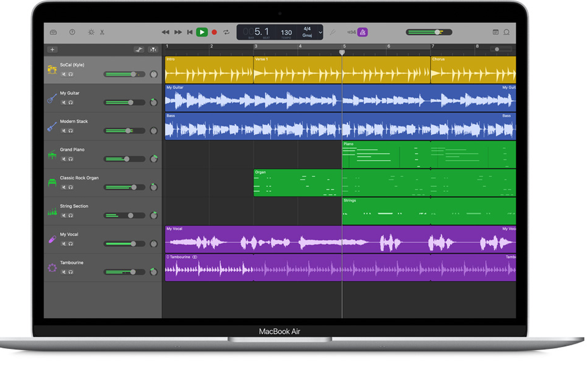Mute the My Guitar track
Image resolution: width=588 pixels, height=366 pixels.
(64, 102)
